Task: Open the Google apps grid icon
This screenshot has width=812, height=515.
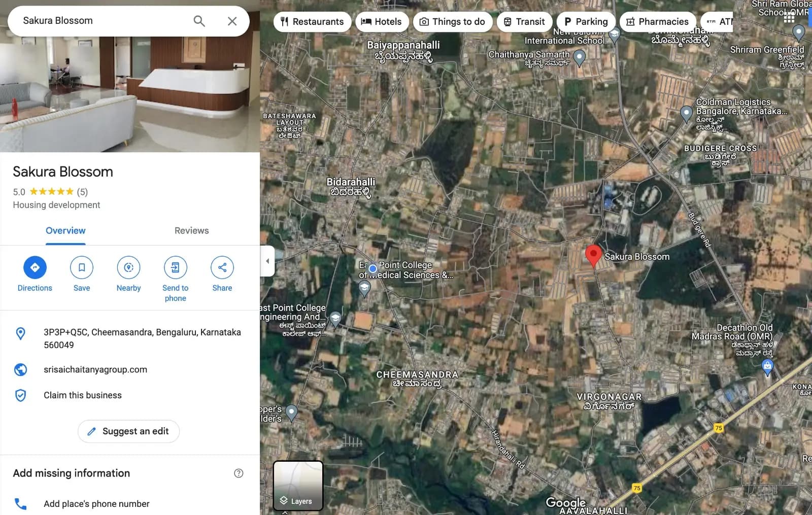Action: pos(789,17)
